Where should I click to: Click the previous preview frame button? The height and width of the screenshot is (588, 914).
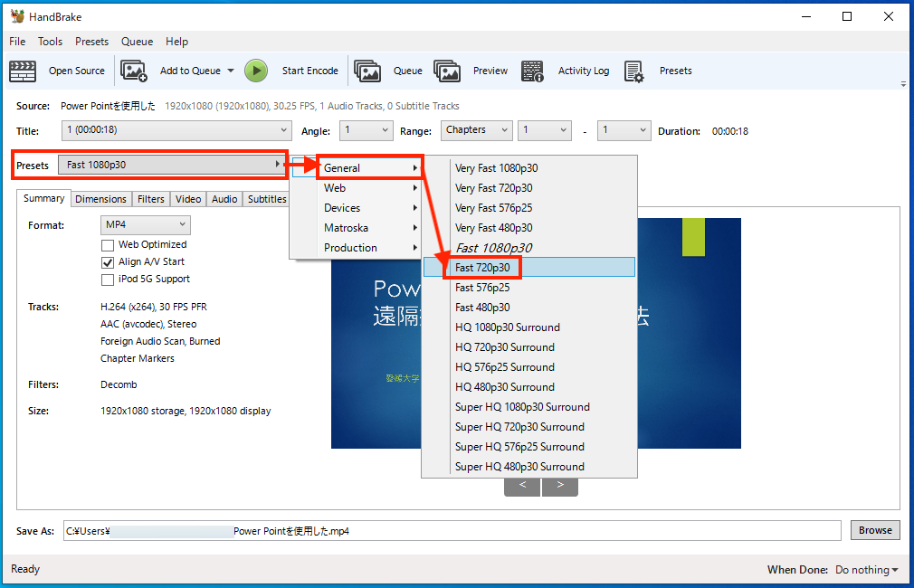(522, 486)
